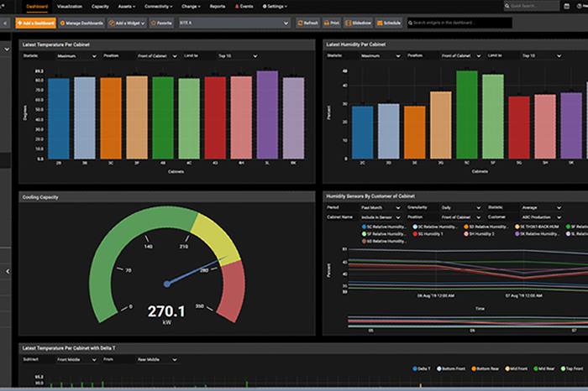Click the Latest Temperature Per Cabinet widget title

click(x=56, y=45)
